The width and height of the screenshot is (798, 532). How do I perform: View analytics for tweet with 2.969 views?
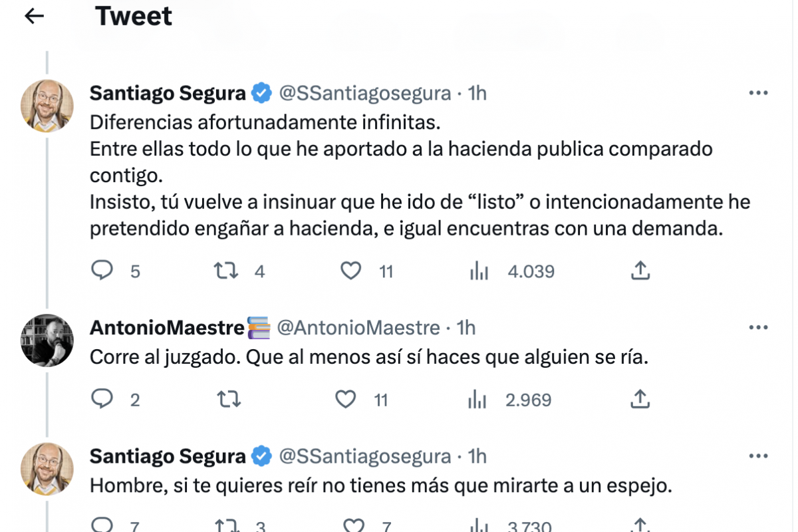click(478, 399)
